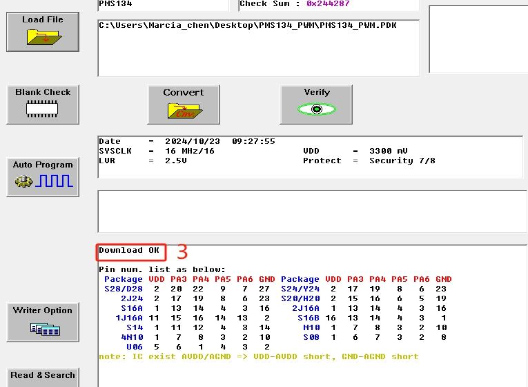Start Auto Program

click(x=43, y=177)
